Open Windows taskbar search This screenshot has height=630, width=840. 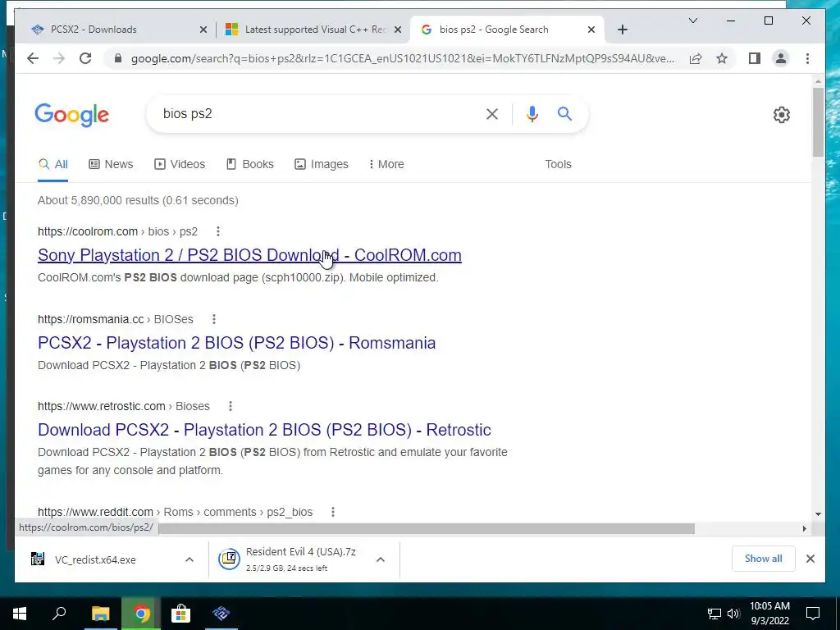[59, 614]
